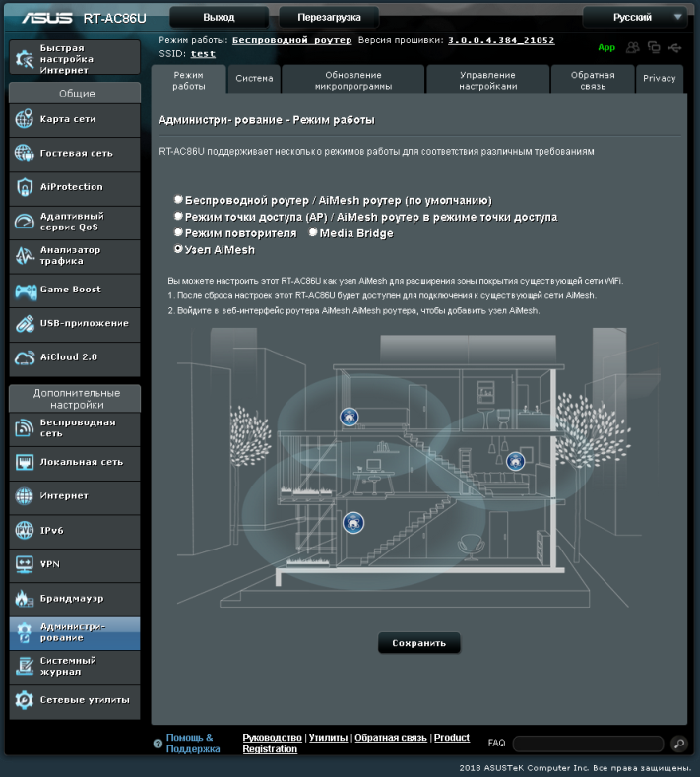Image resolution: width=700 pixels, height=777 pixels.
Task: Open Quick Internet Setup wizard icon
Action: click(24, 59)
